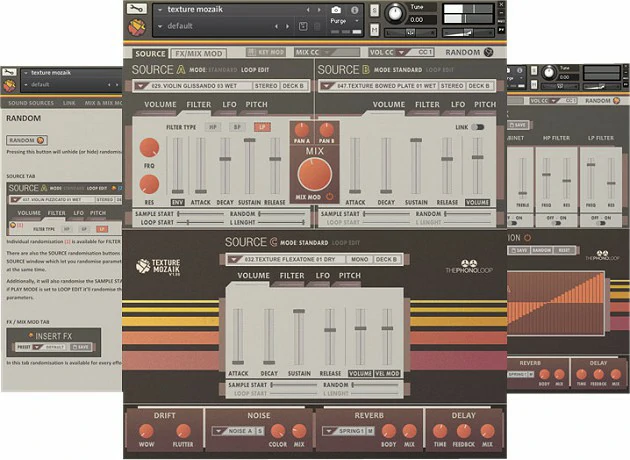Open Source A LFO tab
The width and height of the screenshot is (630, 460).
[x=229, y=104]
